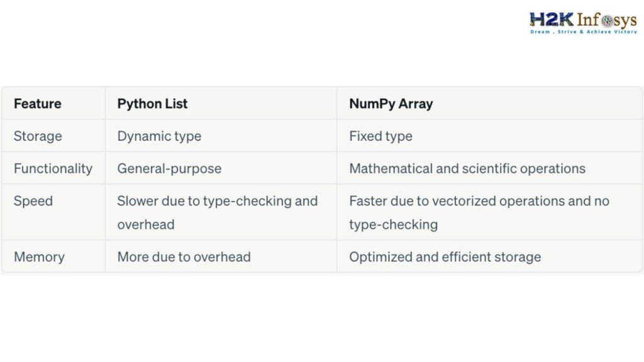The width and height of the screenshot is (644, 362).
Task: Click the 'Dream, Strive & Achieve Victory' tagline
Action: (x=584, y=31)
